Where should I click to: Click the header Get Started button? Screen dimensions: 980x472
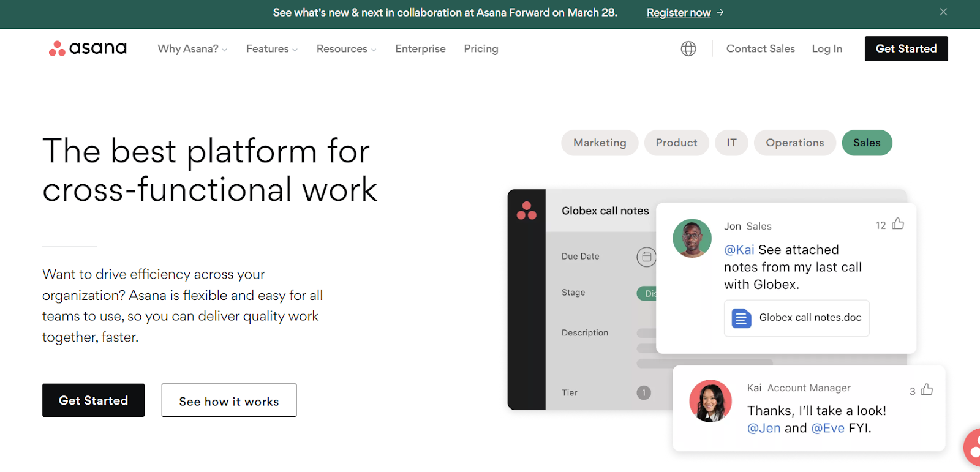tap(906, 48)
